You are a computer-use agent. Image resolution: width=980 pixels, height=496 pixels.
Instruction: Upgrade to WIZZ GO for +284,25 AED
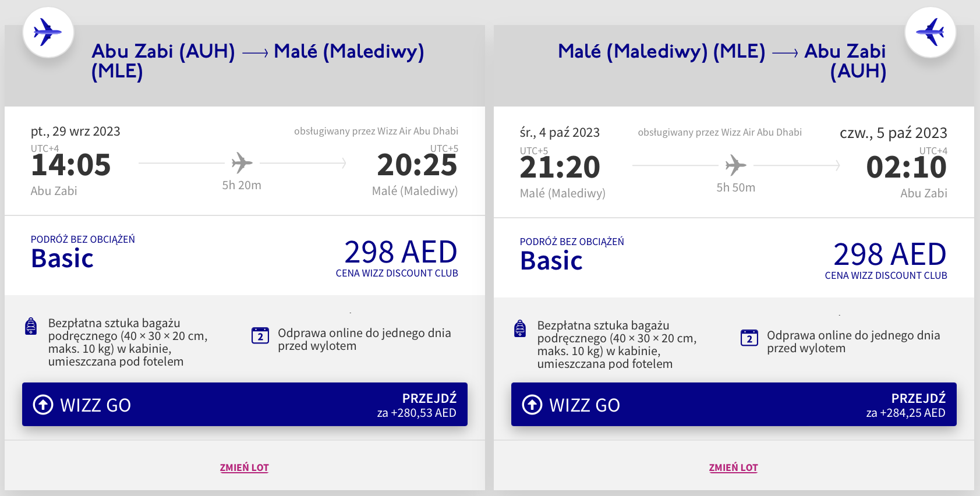point(734,404)
